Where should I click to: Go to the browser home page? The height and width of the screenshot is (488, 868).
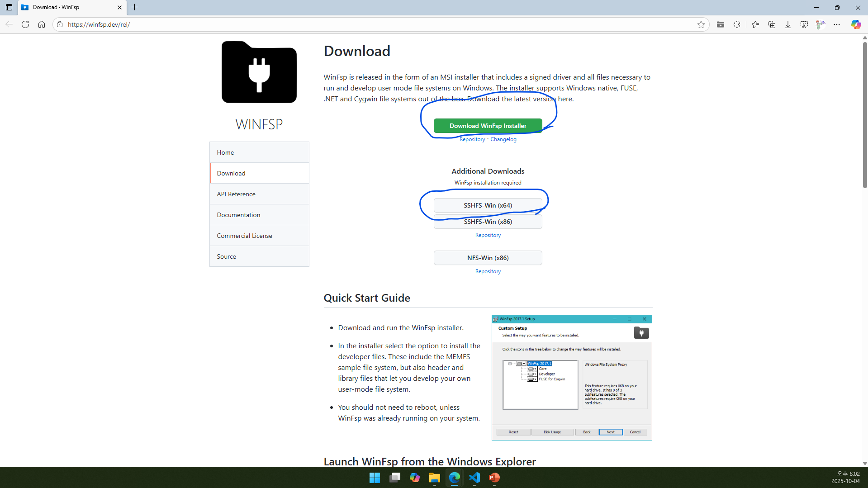42,24
